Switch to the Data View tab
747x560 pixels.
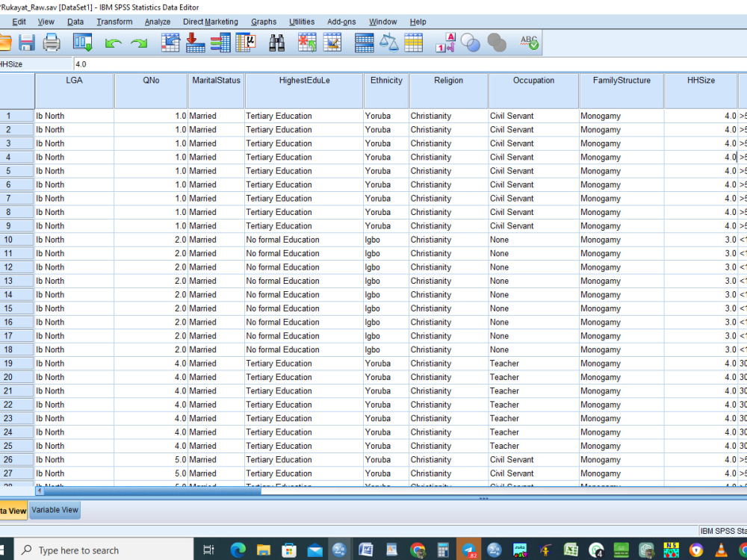[13, 511]
